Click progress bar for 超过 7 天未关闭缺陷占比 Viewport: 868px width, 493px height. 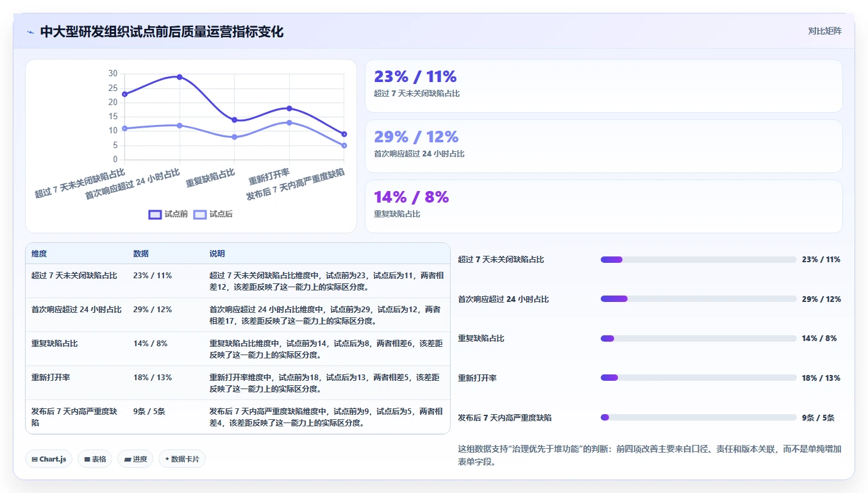point(698,260)
